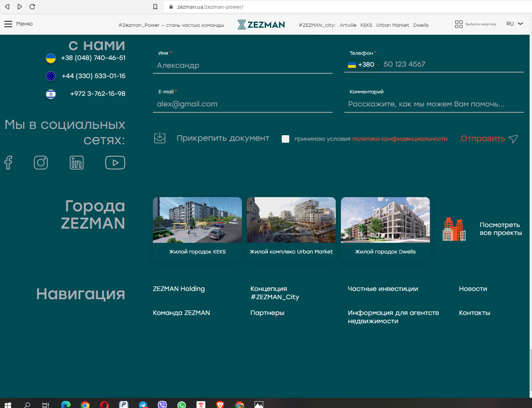The width and height of the screenshot is (532, 408).
Task: Open the +380 country code dropdown
Action: [x=363, y=65]
